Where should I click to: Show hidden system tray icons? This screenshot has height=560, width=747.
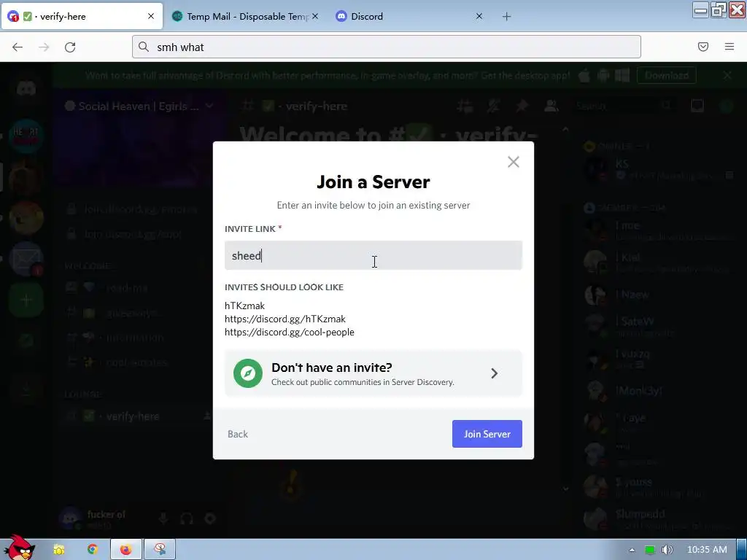[632, 550]
